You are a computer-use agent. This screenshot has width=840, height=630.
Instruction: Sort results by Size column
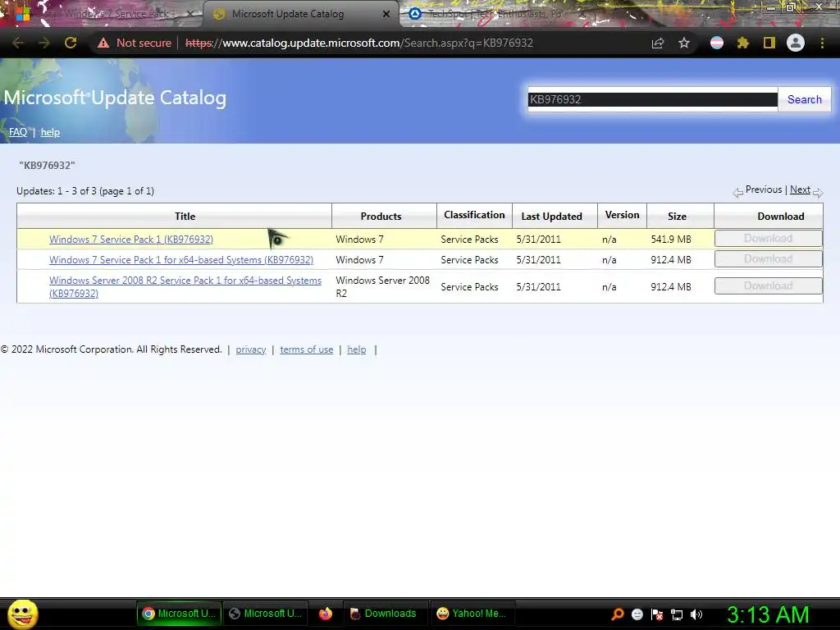tap(677, 217)
